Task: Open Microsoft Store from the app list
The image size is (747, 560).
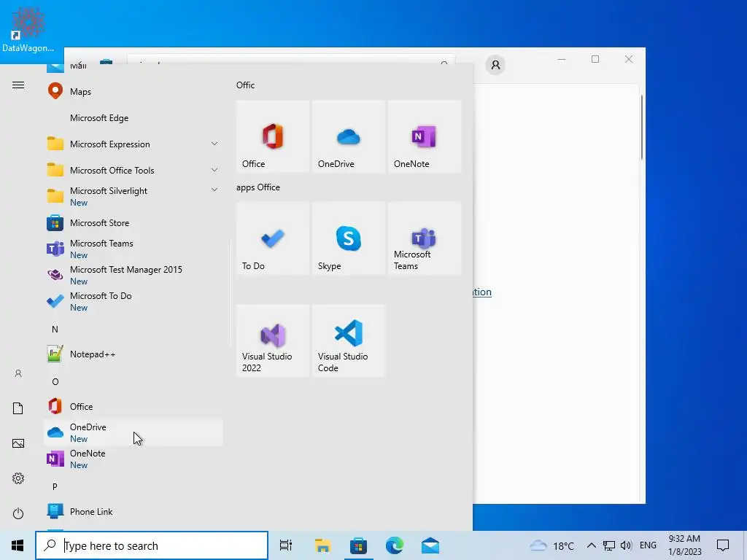Action: point(133,223)
